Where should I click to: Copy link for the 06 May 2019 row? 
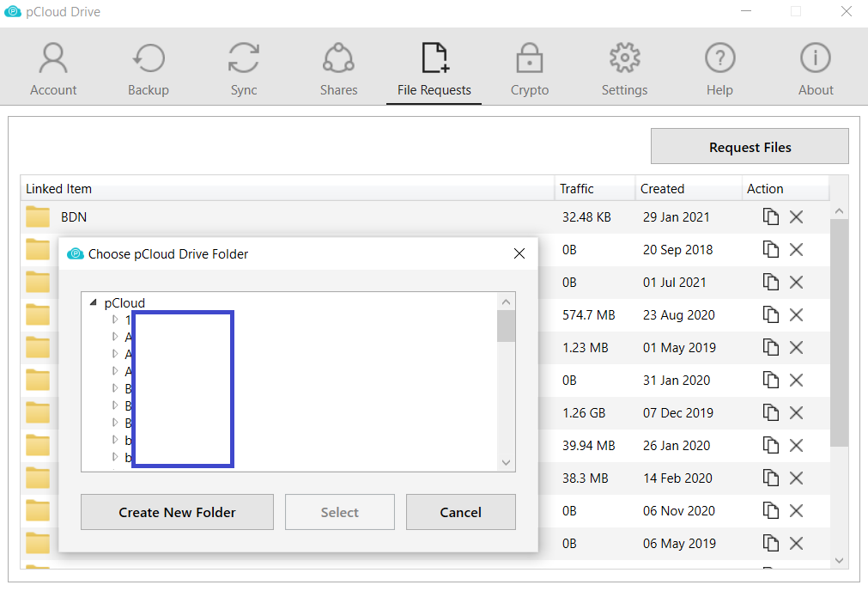coord(771,544)
